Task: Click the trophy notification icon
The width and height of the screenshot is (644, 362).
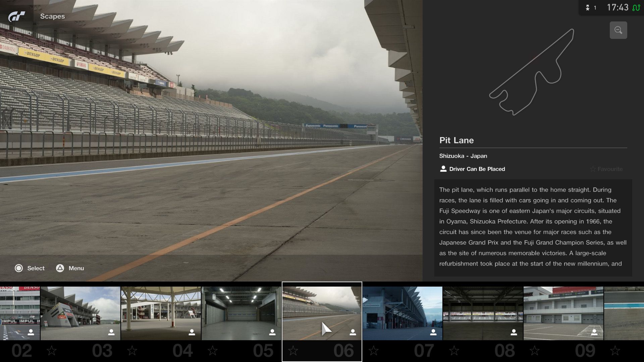Action: point(588,8)
